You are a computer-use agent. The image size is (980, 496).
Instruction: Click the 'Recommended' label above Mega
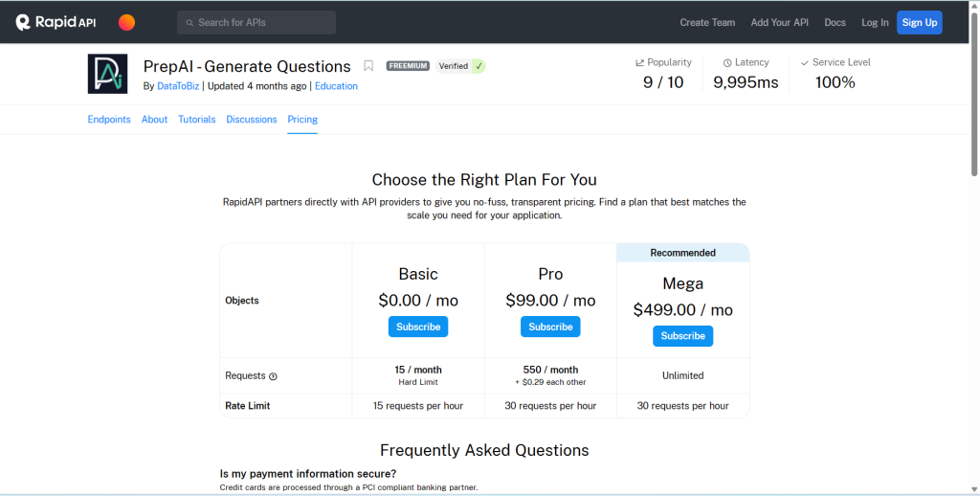coord(683,253)
